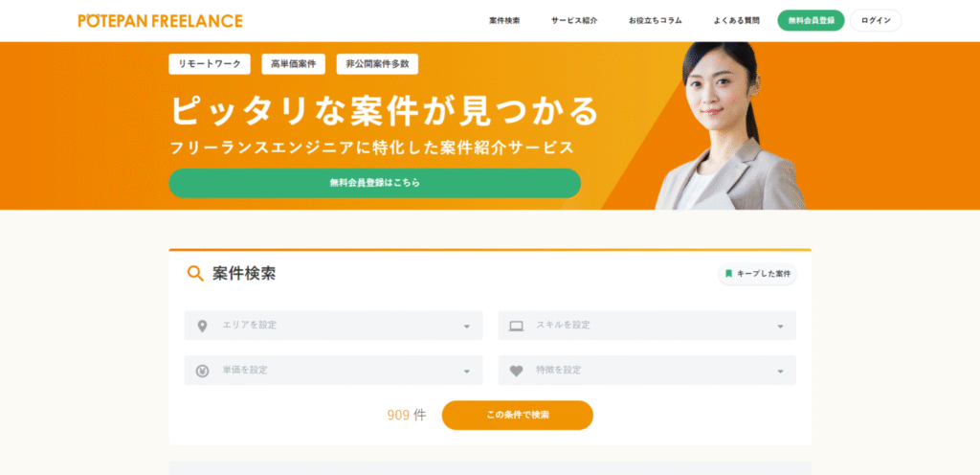
Task: Click 無料会員登録はこちら green banner button
Action: (x=375, y=183)
